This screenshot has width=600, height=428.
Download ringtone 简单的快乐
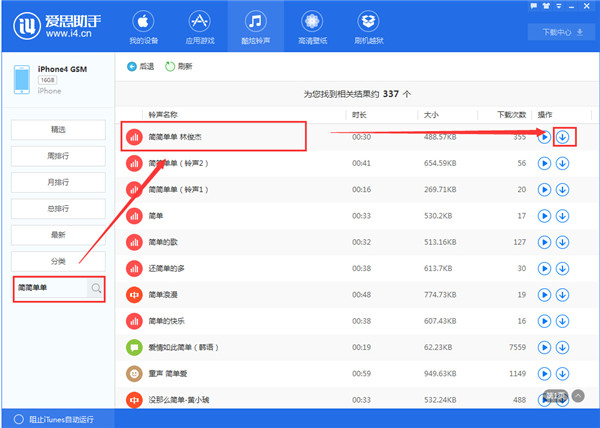pyautogui.click(x=562, y=321)
